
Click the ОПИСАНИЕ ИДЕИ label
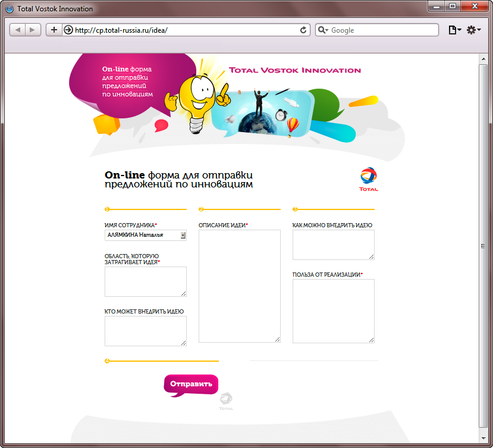[223, 225]
